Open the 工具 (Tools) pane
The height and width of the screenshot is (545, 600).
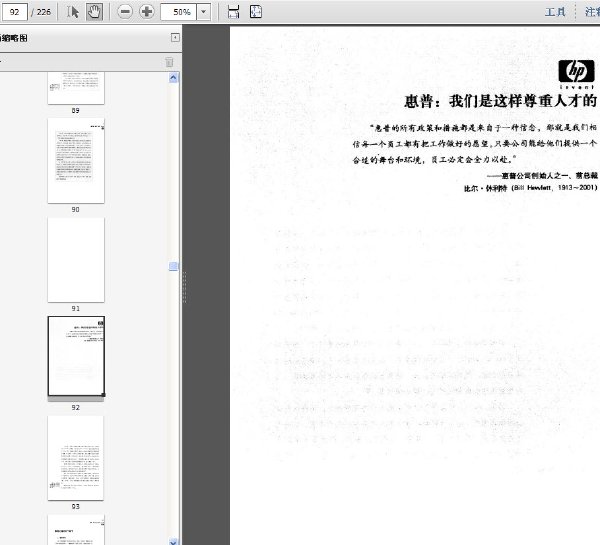pyautogui.click(x=555, y=12)
